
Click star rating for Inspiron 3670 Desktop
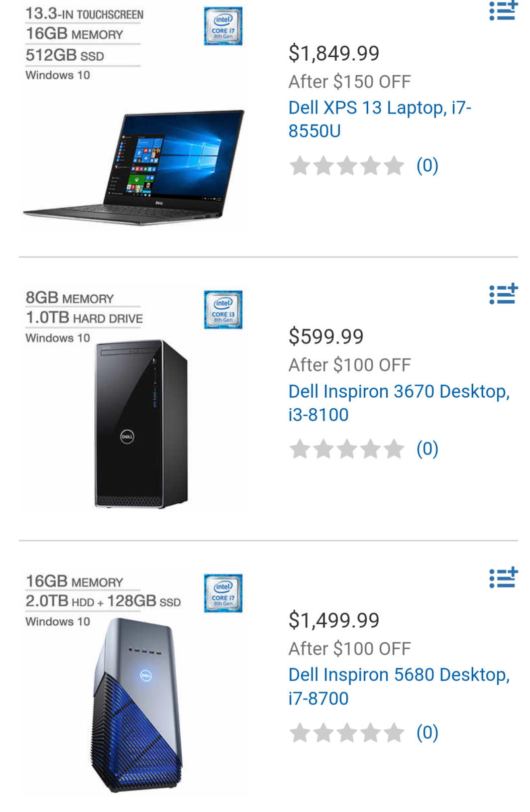point(346,449)
